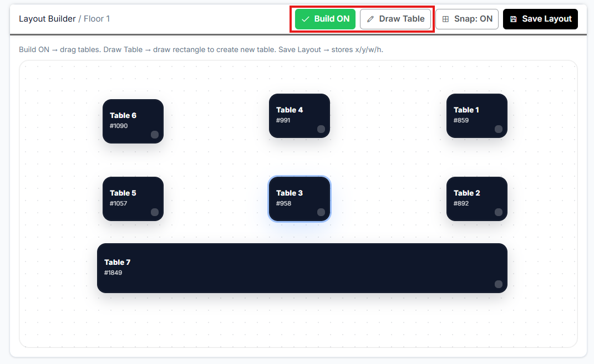Click the grid icon in the Snap button
Screen dimensions: 594x364
[x=445, y=19]
